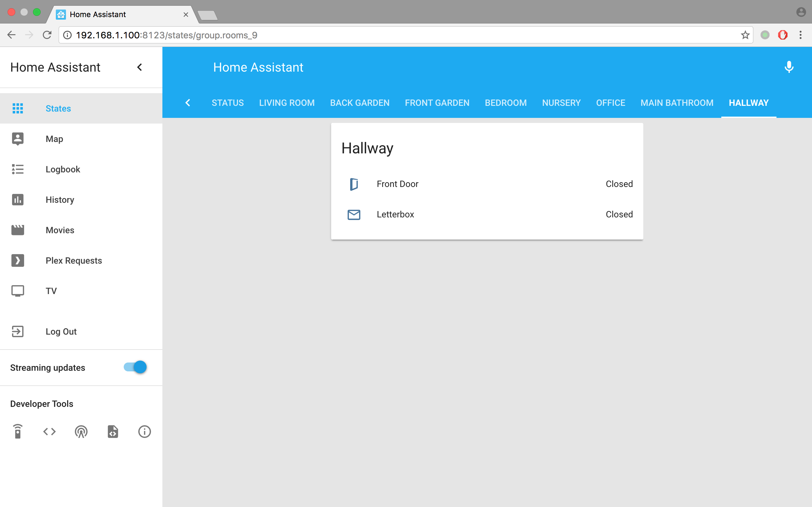812x507 pixels.
Task: Switch to the Living Room tab
Action: [286, 103]
